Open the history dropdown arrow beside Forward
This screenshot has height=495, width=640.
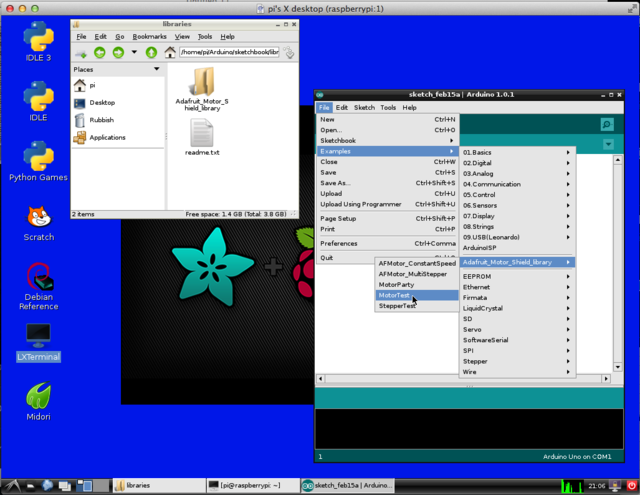point(134,52)
